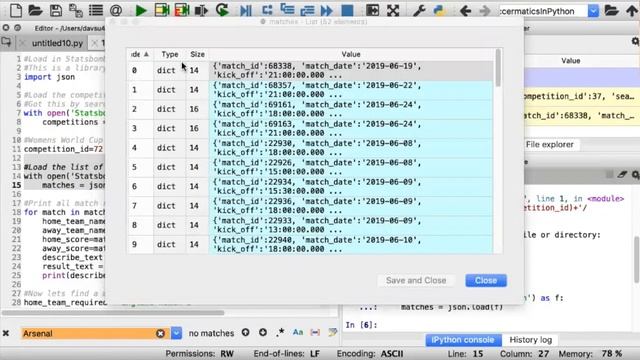
Task: Change to parent directory up arrow
Action: click(631, 11)
